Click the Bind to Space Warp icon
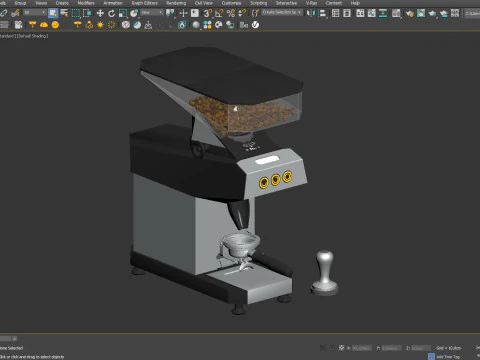 [x=15, y=13]
